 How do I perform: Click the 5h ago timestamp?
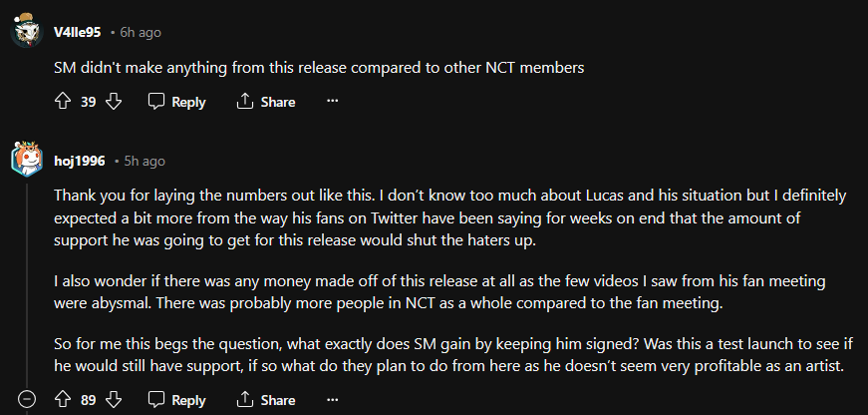145,161
